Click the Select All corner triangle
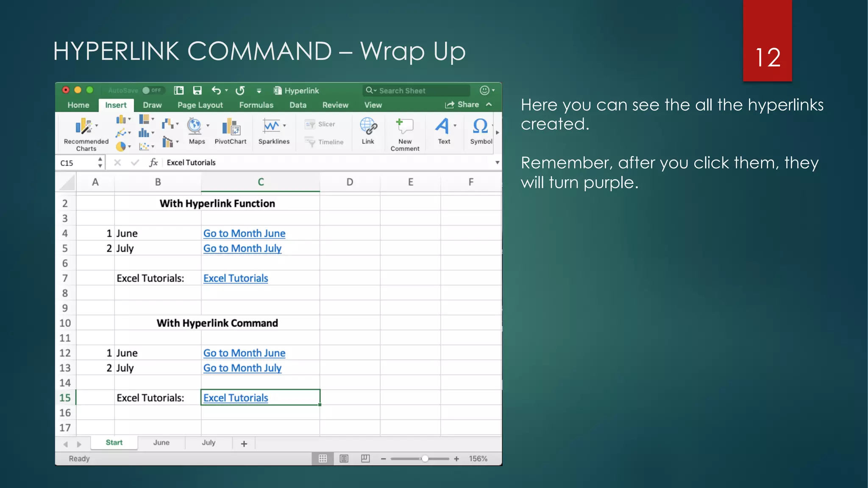Image resolution: width=868 pixels, height=488 pixels. (67, 183)
